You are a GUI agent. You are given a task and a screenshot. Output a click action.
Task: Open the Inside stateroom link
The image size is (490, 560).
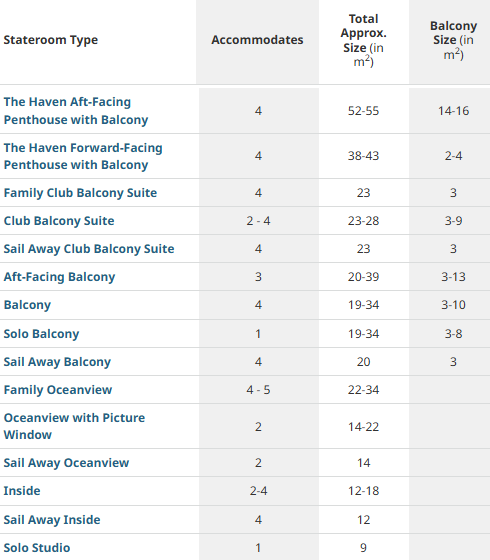tap(22, 491)
